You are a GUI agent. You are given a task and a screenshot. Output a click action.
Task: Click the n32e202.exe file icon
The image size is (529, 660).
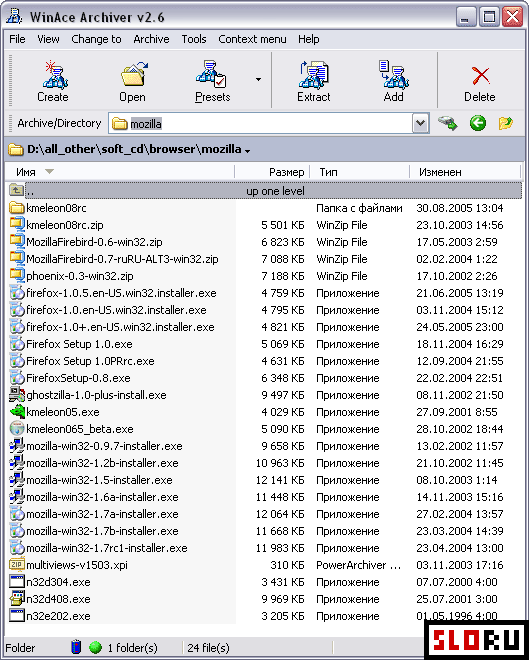coord(17,616)
